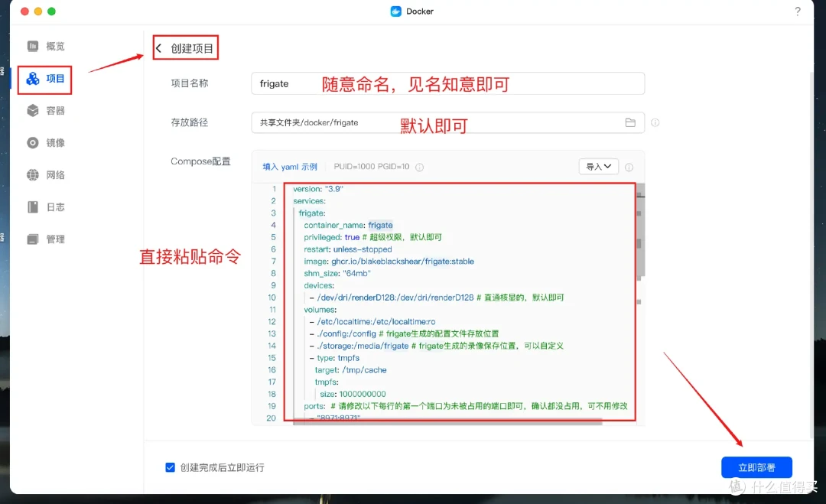Open the 概览 overview section

[x=45, y=47]
